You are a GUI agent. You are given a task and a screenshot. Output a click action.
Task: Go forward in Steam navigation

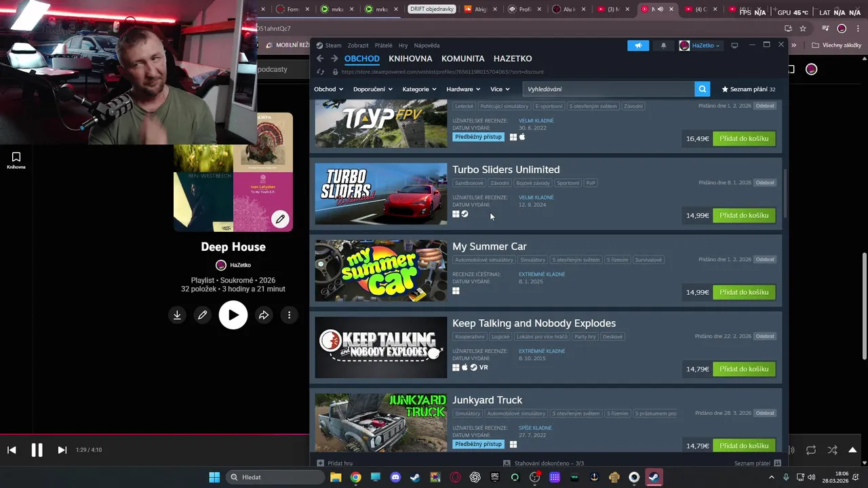334,59
